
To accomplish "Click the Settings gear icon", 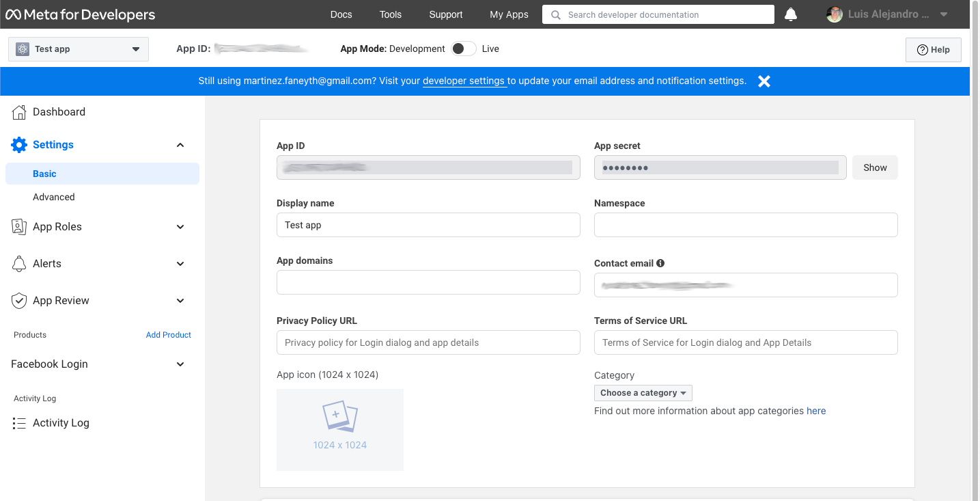I will 19,145.
